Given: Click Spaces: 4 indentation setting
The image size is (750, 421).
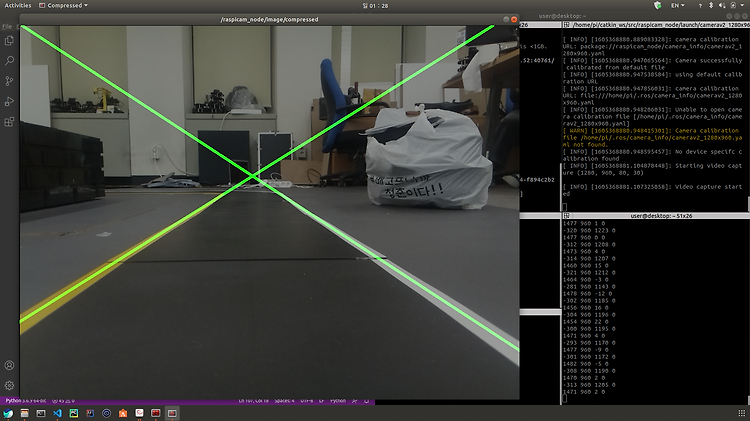Looking at the screenshot, I should 285,401.
